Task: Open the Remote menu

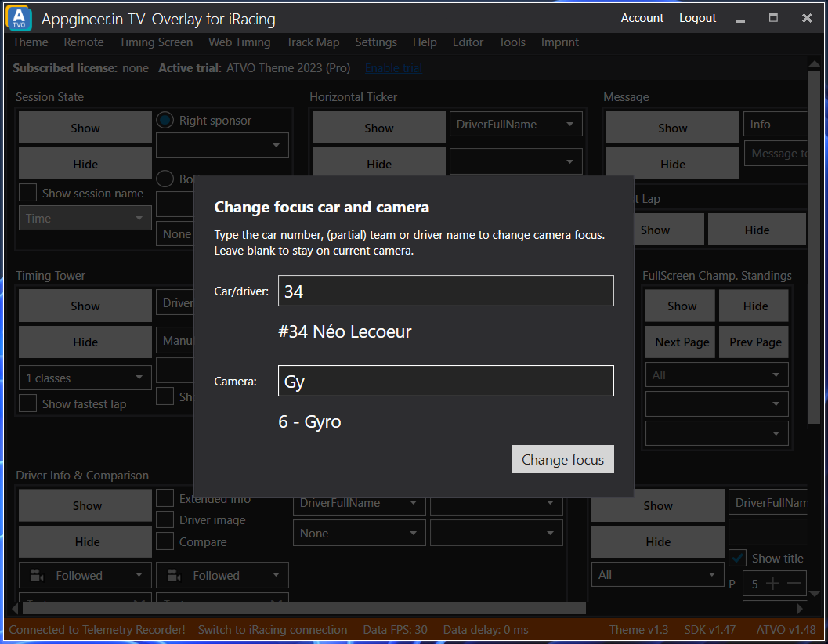Action: (x=84, y=42)
